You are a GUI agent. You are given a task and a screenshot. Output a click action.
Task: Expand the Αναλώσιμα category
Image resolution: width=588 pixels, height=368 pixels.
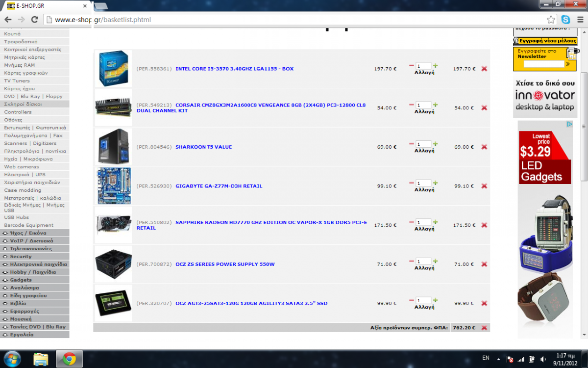(35, 288)
